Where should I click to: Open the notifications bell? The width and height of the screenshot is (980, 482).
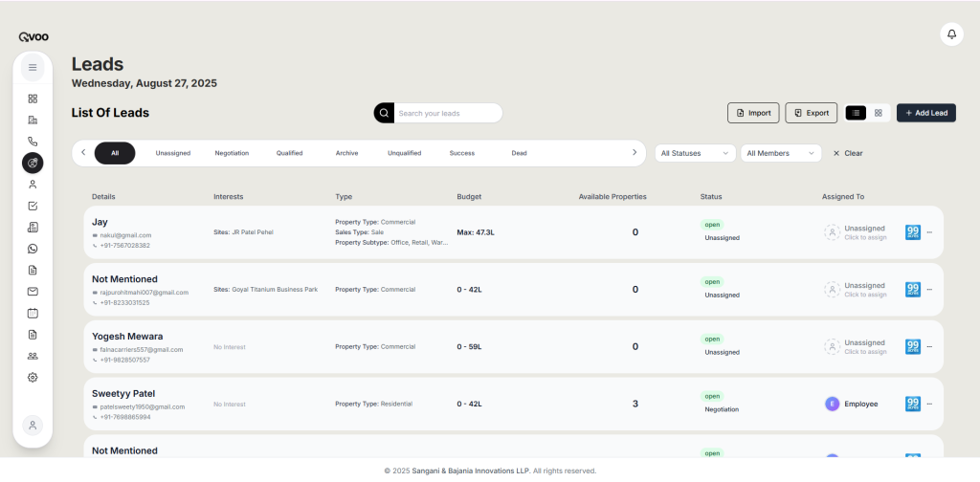pos(951,33)
